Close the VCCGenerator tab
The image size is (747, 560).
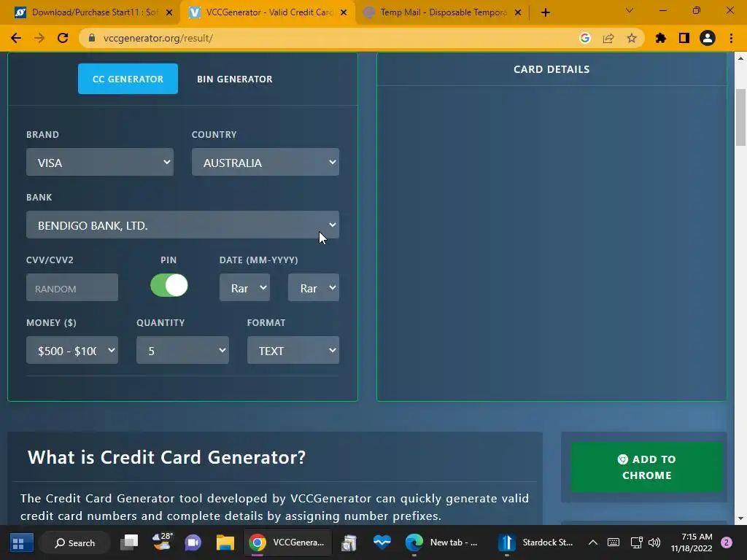coord(344,12)
